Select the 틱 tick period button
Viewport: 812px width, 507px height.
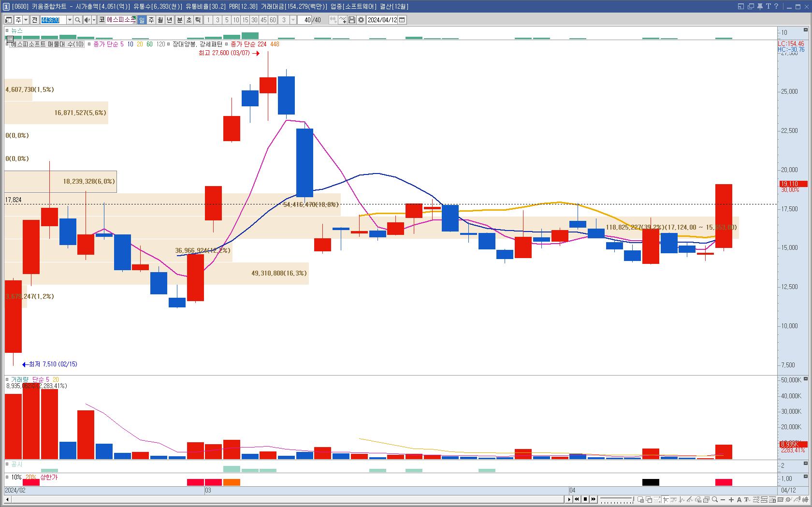tap(198, 20)
